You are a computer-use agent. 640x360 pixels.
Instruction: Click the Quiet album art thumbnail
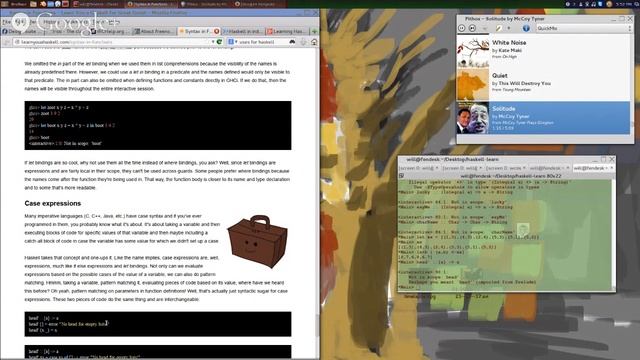473,84
